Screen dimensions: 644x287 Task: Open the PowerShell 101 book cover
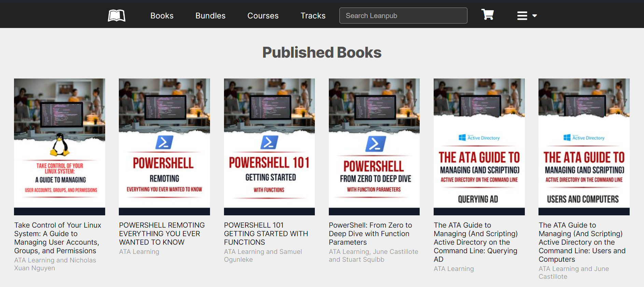pyautogui.click(x=269, y=147)
